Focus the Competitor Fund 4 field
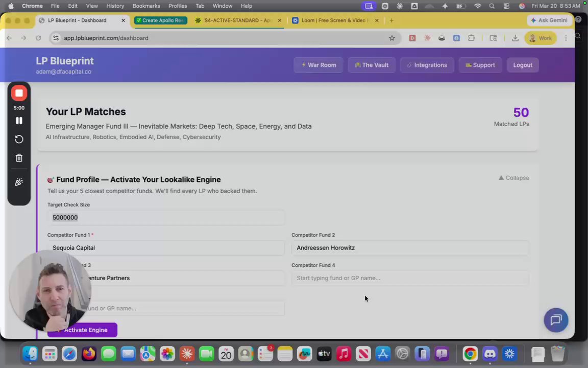Screen dimensions: 588x368 [410, 278]
